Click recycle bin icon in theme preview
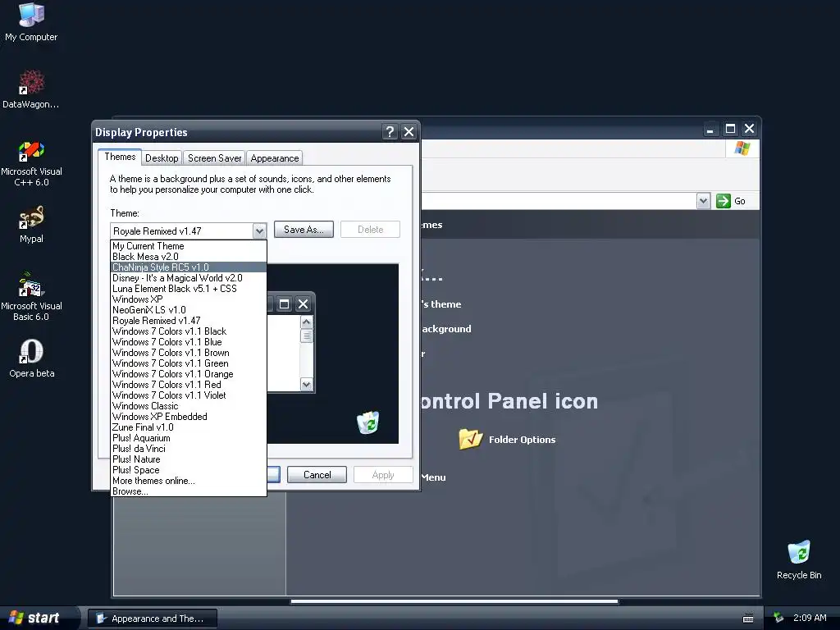 pos(368,422)
